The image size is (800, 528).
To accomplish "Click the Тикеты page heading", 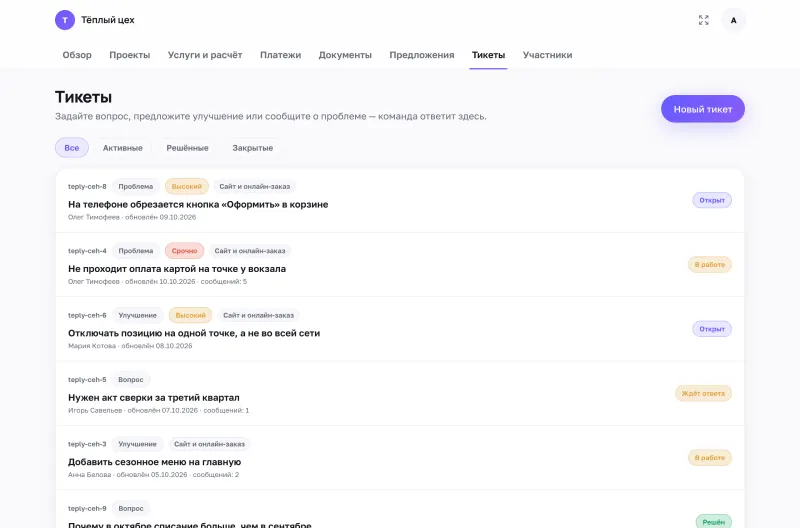I will point(83,97).
